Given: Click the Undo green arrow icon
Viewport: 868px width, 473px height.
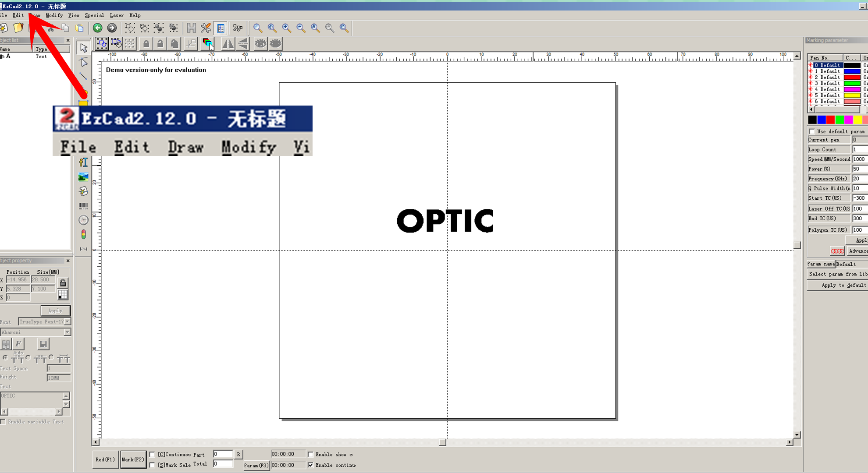Looking at the screenshot, I should tap(97, 28).
